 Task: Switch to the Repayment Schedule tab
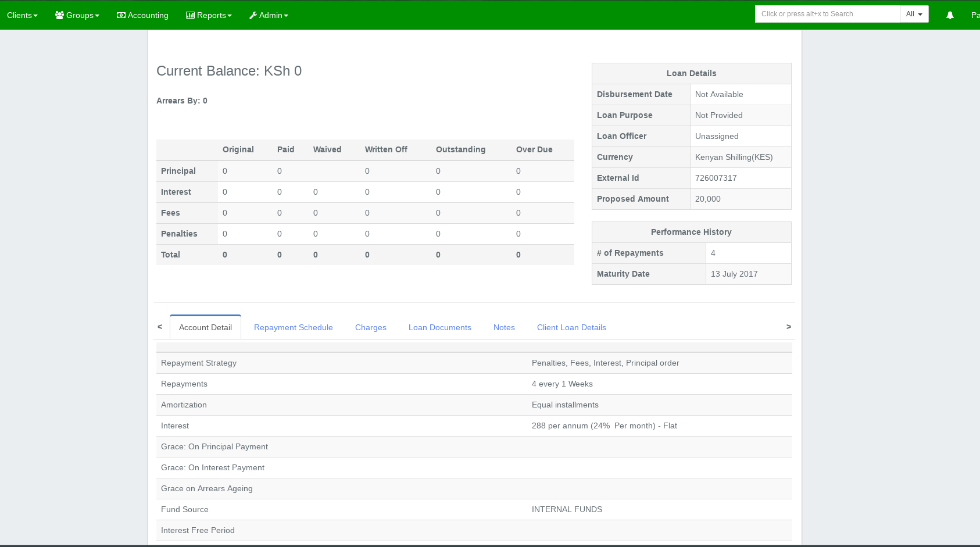293,327
